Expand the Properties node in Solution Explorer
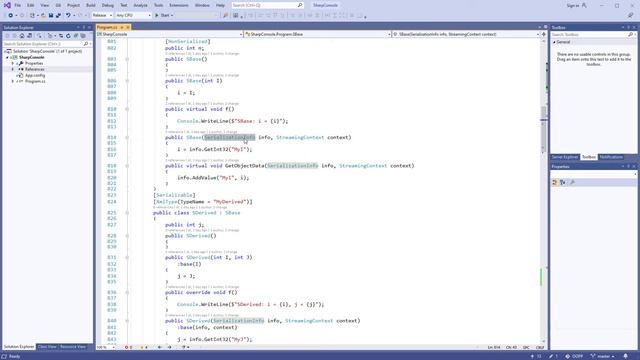 pos(13,63)
